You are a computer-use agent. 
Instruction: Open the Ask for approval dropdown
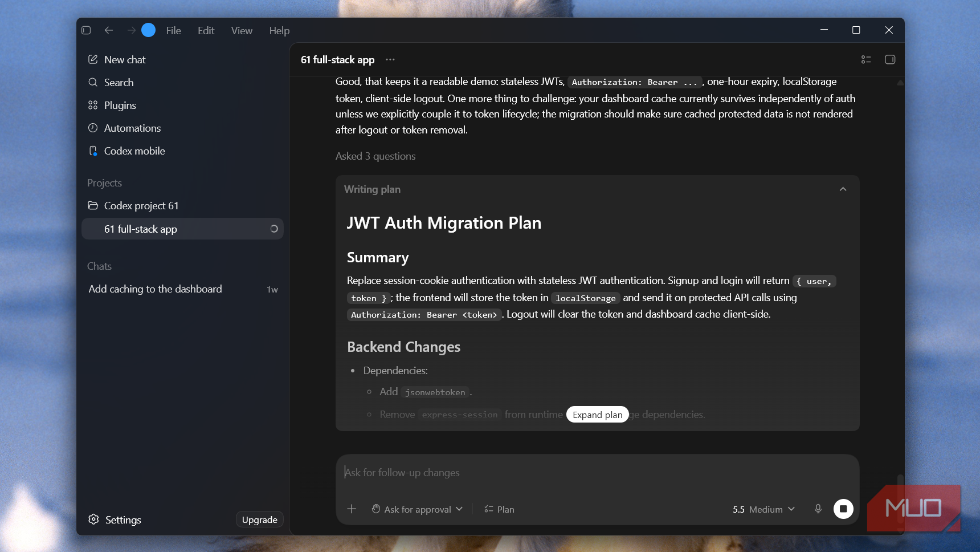coord(417,509)
